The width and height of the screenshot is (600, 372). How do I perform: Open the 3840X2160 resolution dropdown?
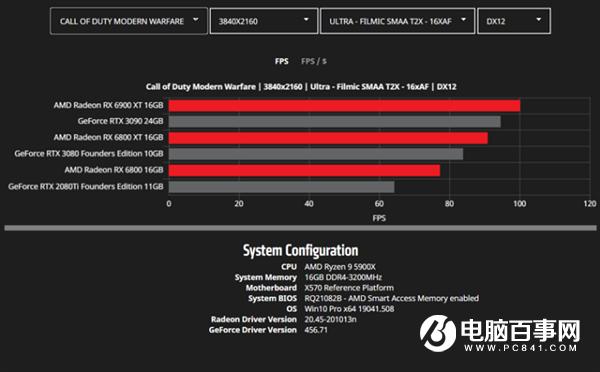264,21
